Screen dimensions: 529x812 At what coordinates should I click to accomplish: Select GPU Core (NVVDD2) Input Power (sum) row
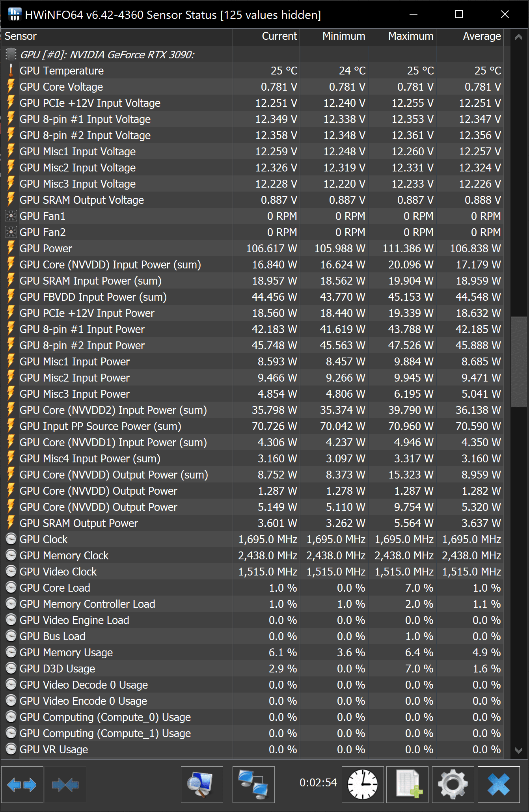point(252,410)
